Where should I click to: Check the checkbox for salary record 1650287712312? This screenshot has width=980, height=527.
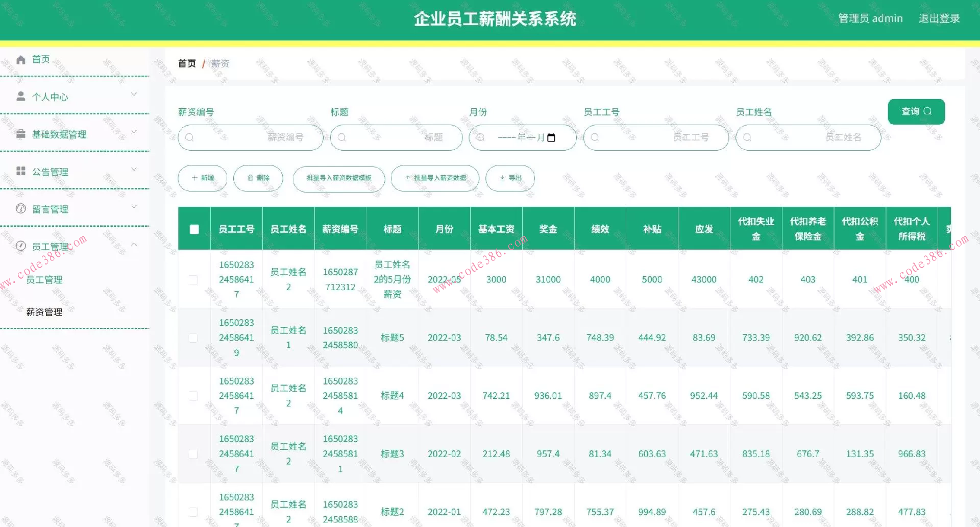click(x=194, y=279)
